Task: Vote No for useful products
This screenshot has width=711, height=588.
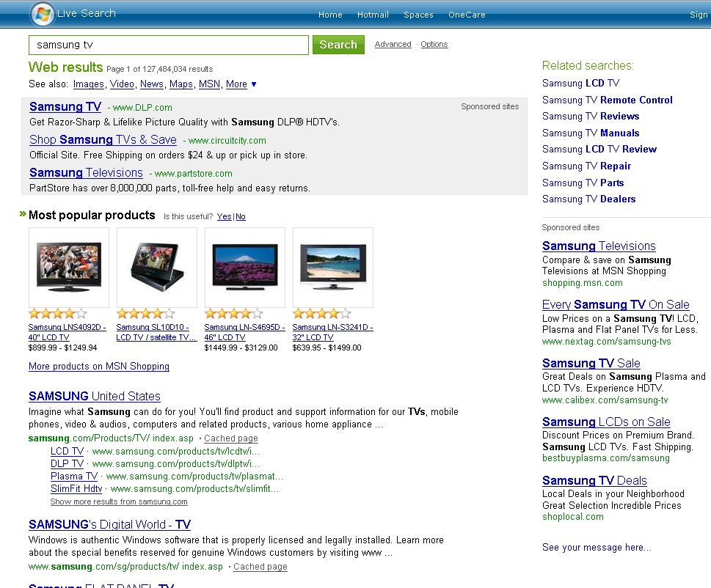Action: 241,216
